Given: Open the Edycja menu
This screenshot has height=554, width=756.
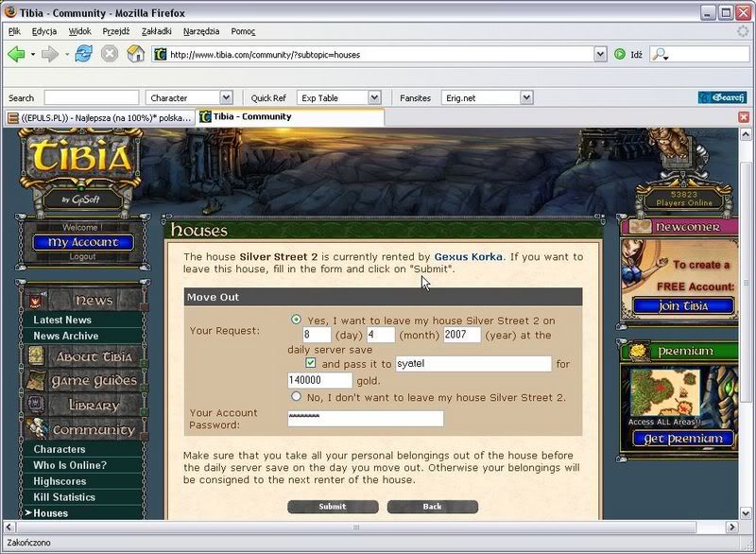Looking at the screenshot, I should tap(44, 31).
